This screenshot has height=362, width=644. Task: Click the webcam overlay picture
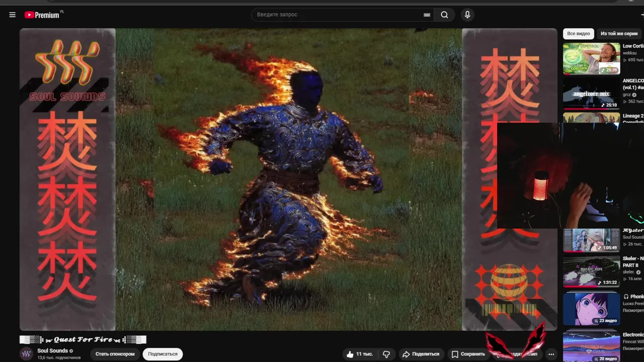[571, 175]
